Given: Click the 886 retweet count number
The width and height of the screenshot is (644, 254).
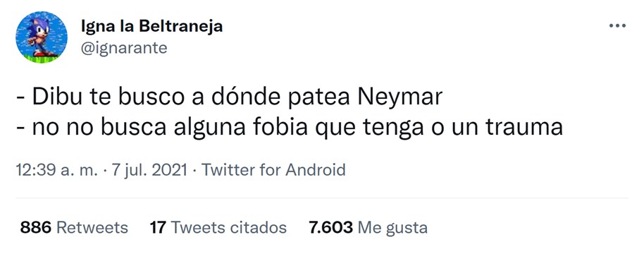Looking at the screenshot, I should coord(36,227).
